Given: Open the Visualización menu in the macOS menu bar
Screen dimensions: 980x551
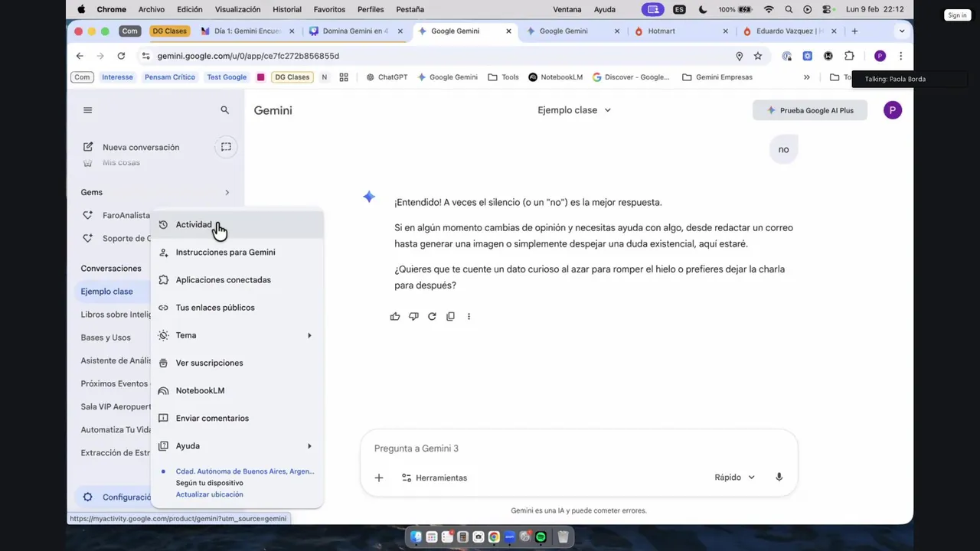Looking at the screenshot, I should pos(237,9).
